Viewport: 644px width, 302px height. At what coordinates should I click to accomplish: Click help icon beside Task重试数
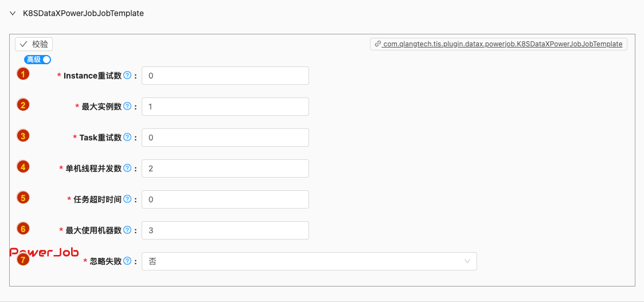(127, 138)
